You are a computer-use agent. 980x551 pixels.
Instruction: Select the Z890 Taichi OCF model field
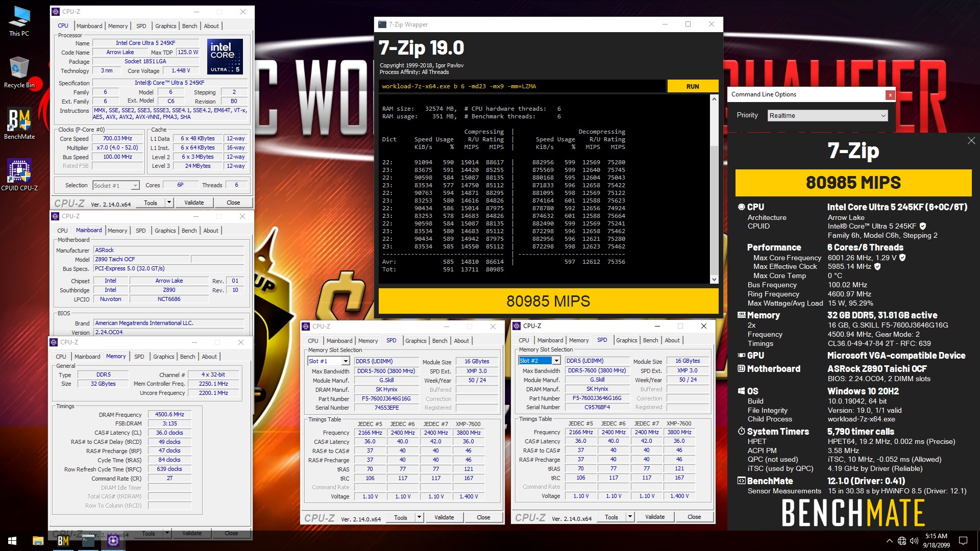point(141,259)
